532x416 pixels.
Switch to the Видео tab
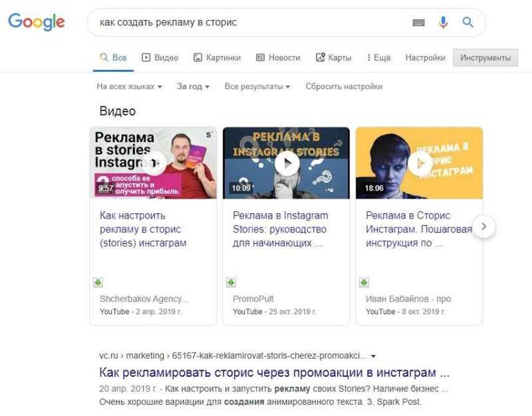pyautogui.click(x=160, y=58)
